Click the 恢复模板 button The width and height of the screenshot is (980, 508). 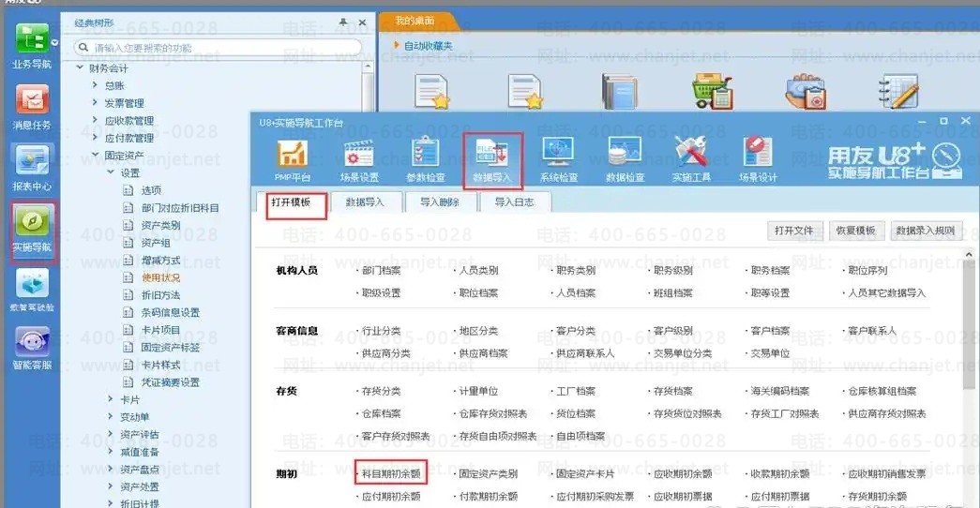(x=855, y=231)
